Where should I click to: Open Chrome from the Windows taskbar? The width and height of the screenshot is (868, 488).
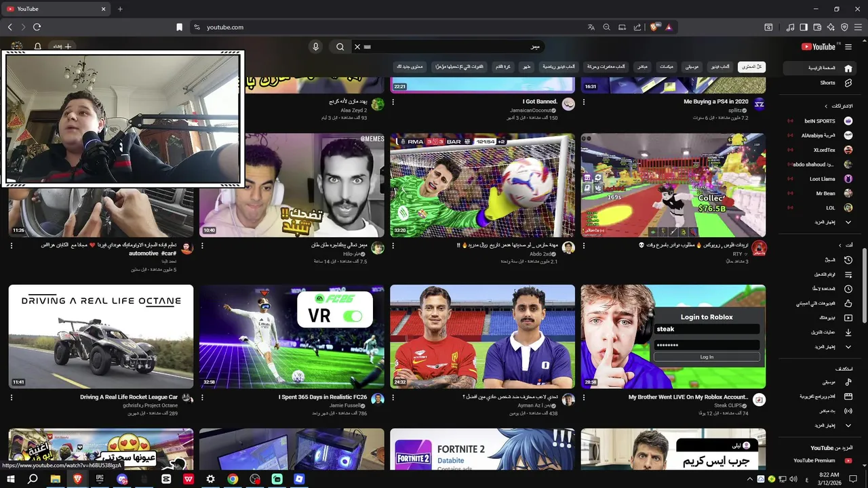click(233, 479)
